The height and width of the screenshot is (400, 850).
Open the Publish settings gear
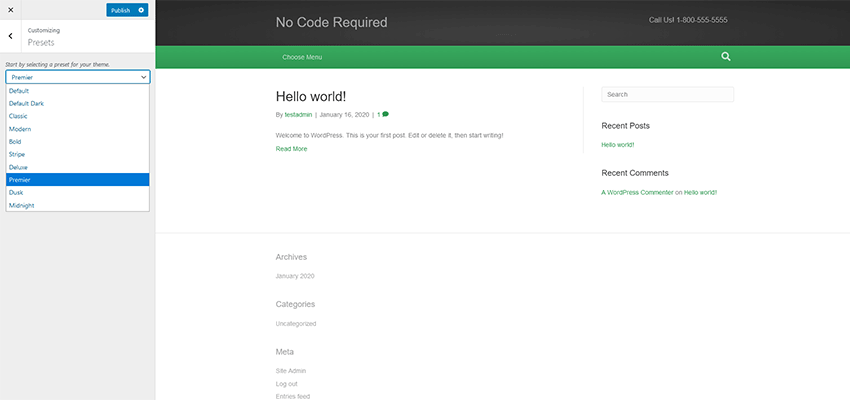141,10
